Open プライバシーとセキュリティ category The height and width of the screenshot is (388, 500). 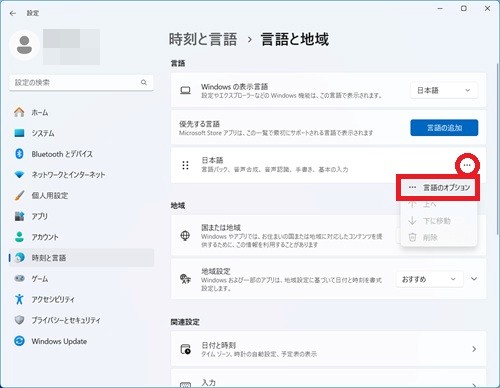coord(81,320)
